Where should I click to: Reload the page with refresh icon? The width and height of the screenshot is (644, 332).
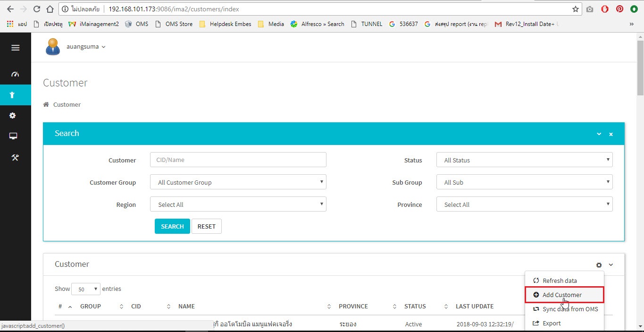click(37, 9)
